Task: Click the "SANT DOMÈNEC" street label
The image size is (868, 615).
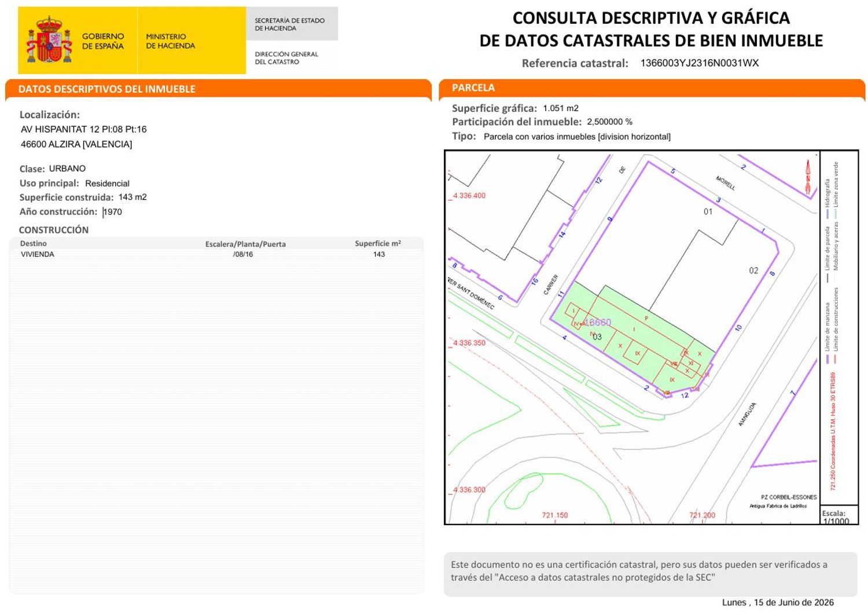Action: [x=475, y=295]
